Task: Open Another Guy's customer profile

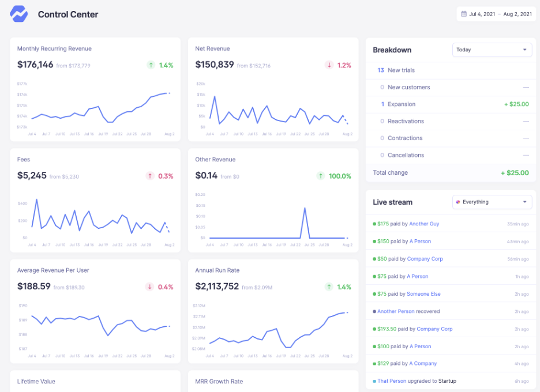Action: (x=425, y=224)
